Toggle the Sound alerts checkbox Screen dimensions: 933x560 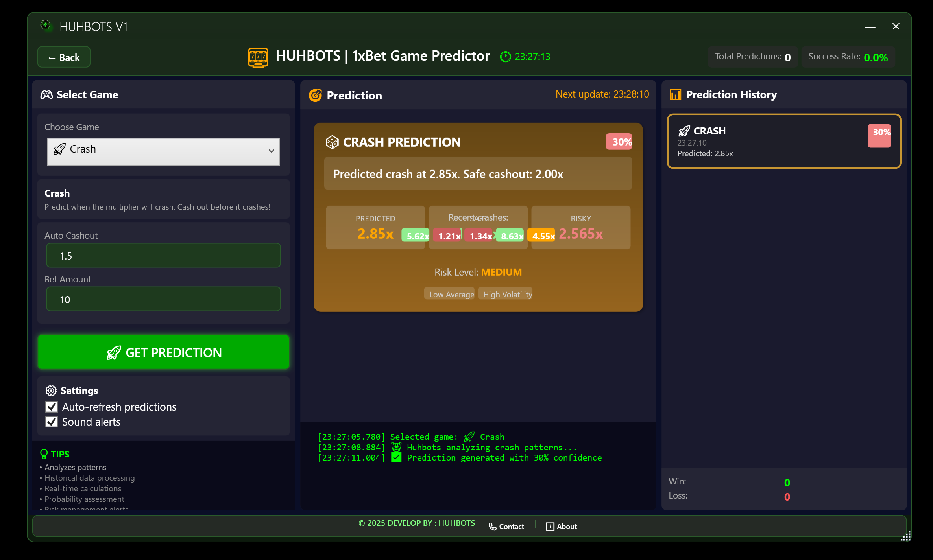tap(52, 422)
